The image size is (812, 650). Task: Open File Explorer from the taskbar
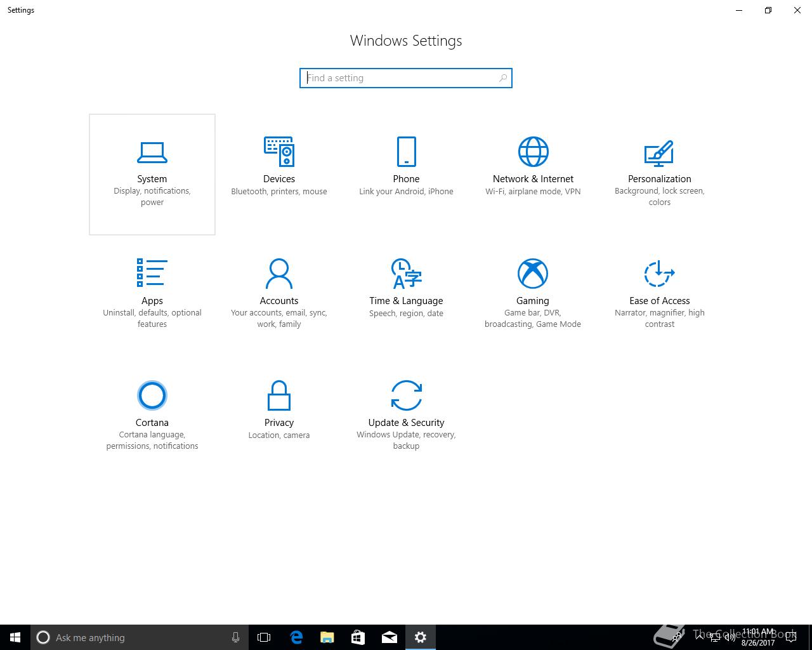click(x=327, y=637)
